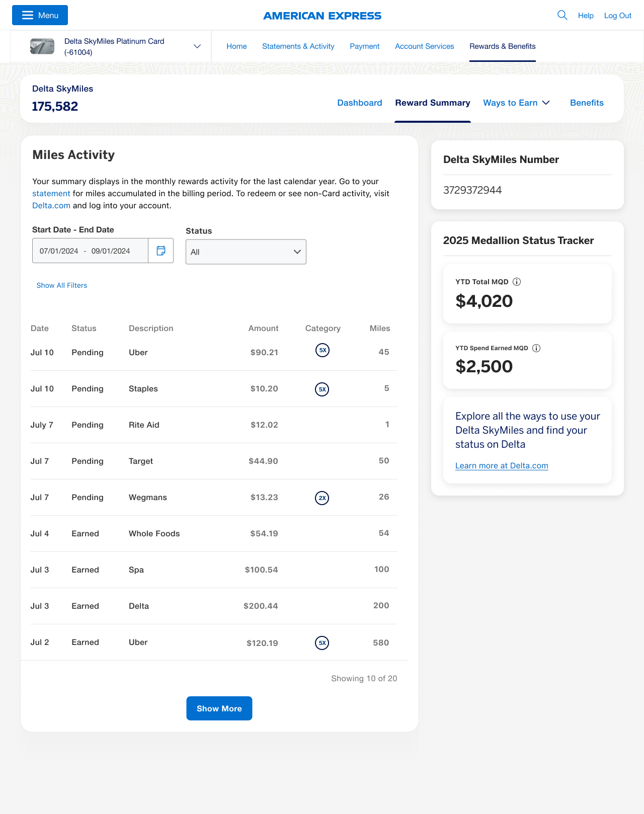
Task: Open the Benefits sub-tab
Action: click(587, 103)
